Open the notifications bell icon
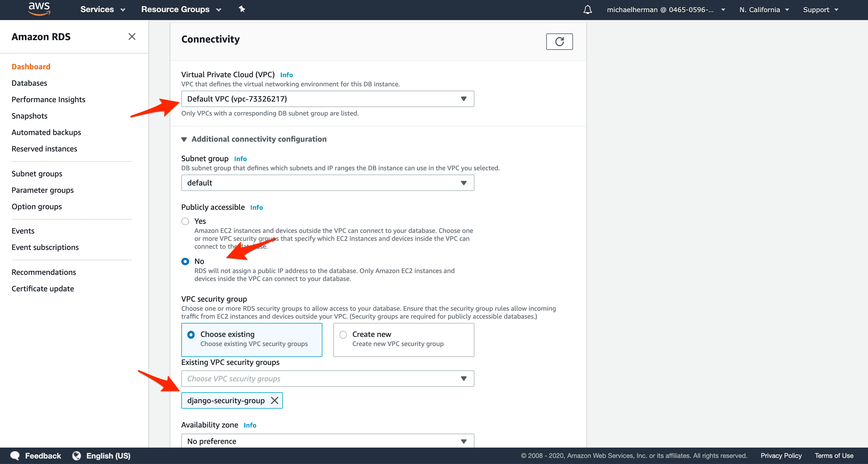 pyautogui.click(x=587, y=9)
